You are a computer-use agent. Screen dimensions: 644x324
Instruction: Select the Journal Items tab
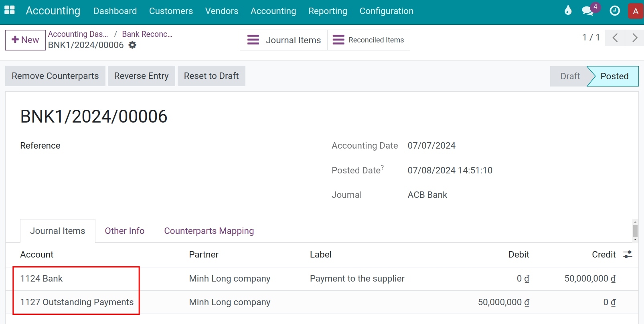tap(58, 231)
